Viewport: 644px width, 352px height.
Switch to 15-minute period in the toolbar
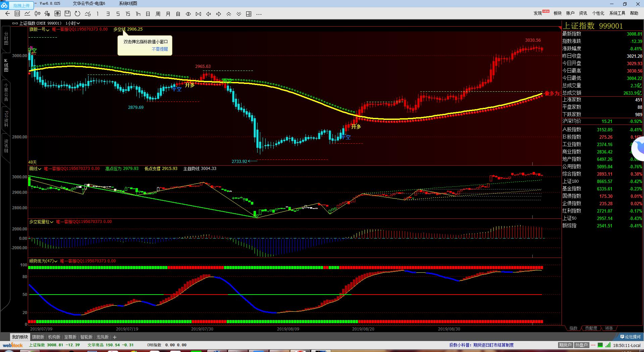tap(128, 14)
